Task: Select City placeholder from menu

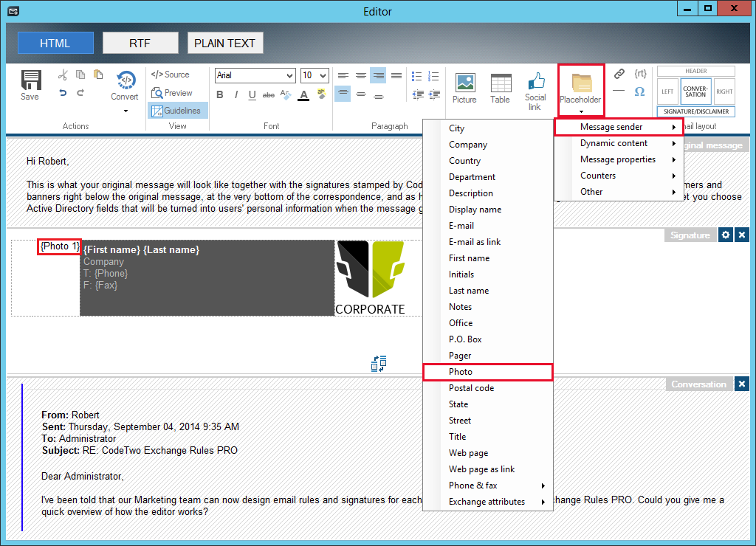Action: tap(488, 128)
